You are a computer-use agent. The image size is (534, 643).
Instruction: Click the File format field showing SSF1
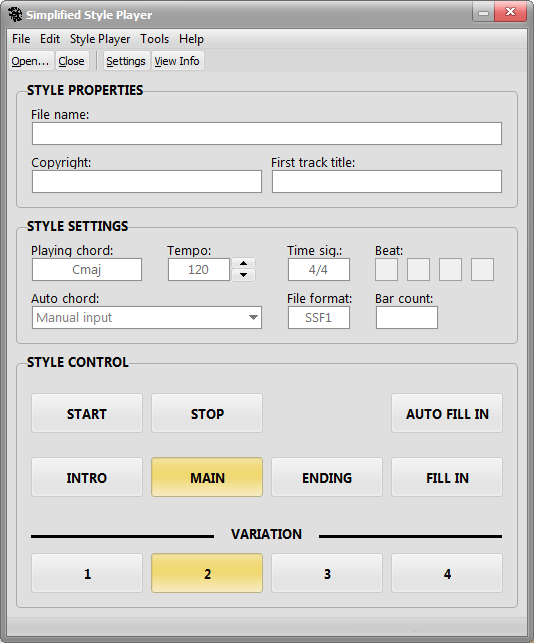click(319, 317)
